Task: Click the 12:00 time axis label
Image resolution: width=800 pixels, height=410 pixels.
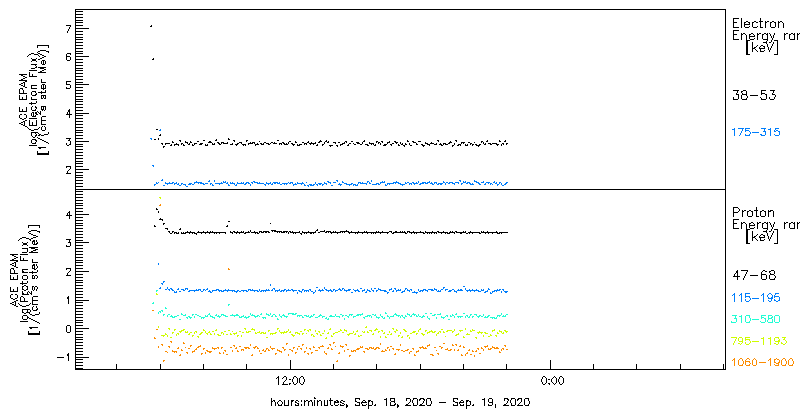Action: (x=290, y=381)
